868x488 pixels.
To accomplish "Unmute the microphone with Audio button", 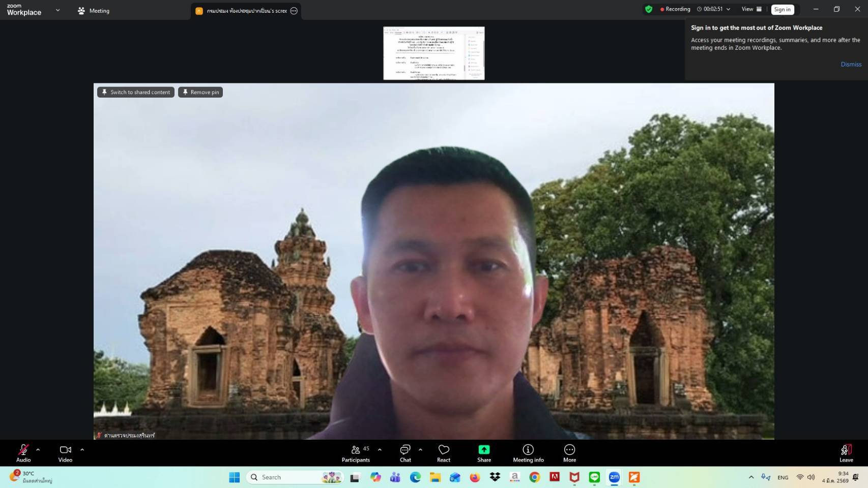I will pyautogui.click(x=23, y=453).
